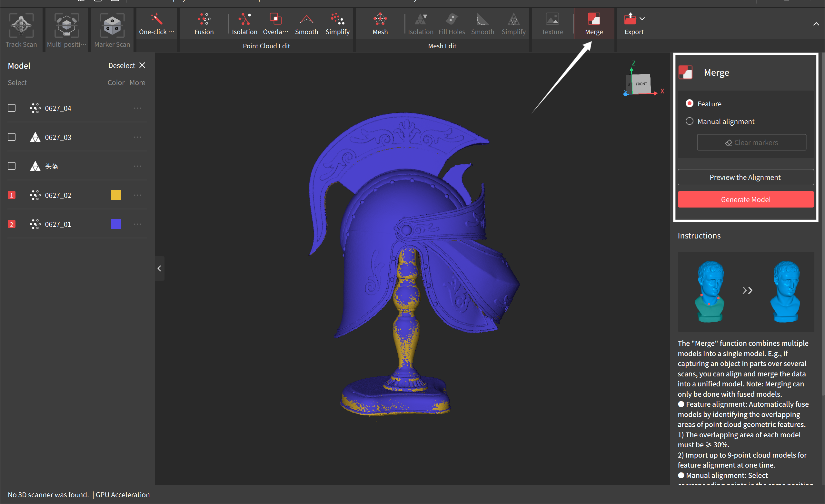Click the GPU Acceleration status text

coord(123,494)
